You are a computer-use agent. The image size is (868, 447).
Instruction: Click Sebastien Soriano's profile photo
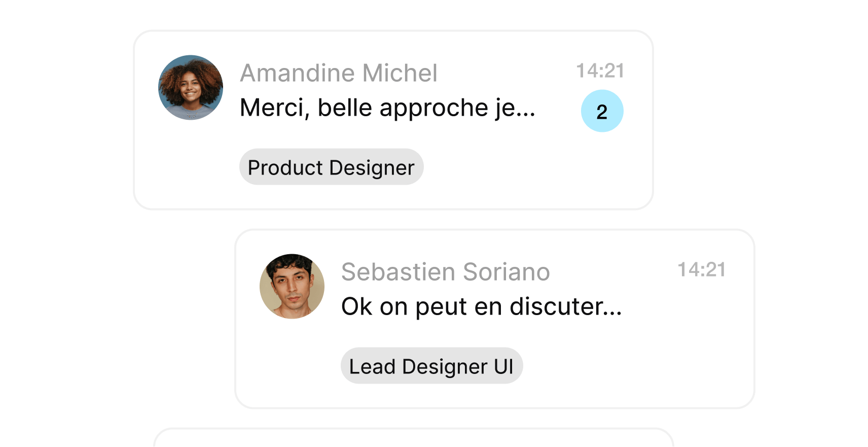(292, 286)
